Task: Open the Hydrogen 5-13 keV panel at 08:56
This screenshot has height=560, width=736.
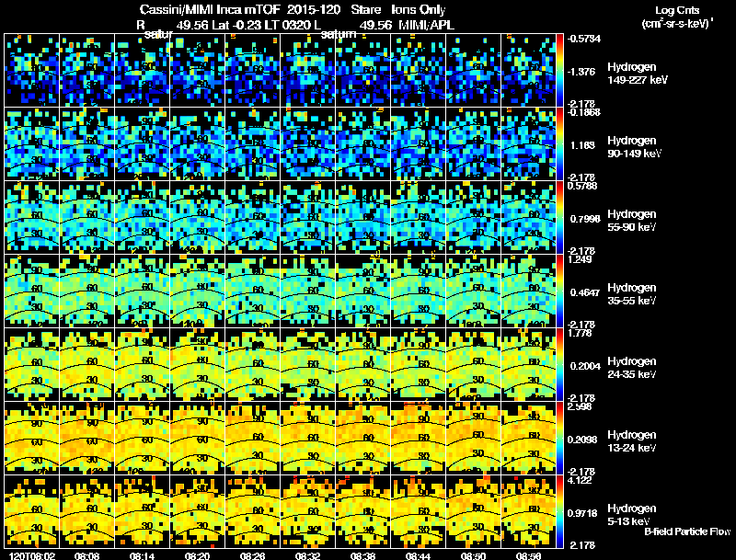Action: [x=528, y=511]
